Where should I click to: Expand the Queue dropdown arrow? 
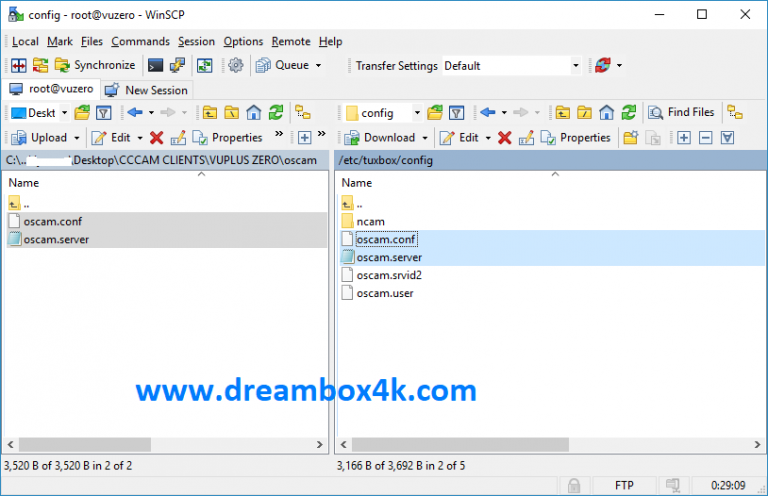click(x=318, y=65)
